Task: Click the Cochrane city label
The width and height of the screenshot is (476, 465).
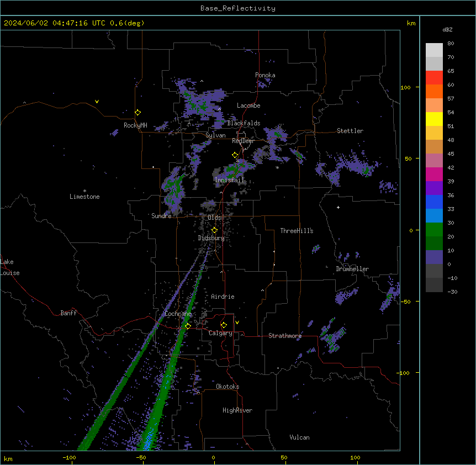Action: tap(178, 314)
